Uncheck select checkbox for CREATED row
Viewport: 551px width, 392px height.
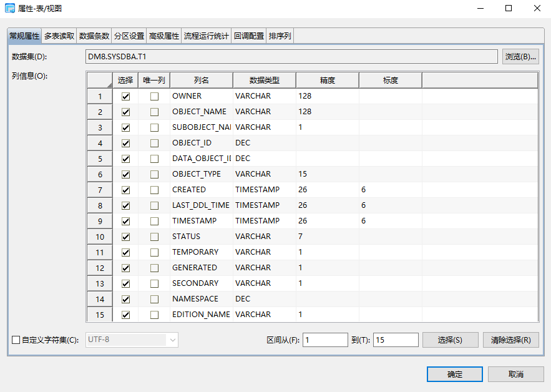tap(125, 190)
